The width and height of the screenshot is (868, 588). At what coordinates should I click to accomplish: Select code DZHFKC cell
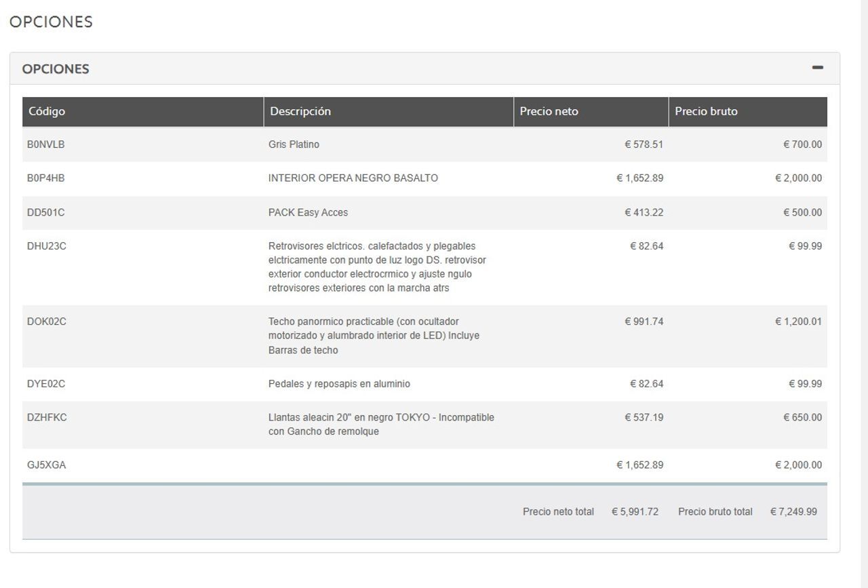(x=47, y=418)
